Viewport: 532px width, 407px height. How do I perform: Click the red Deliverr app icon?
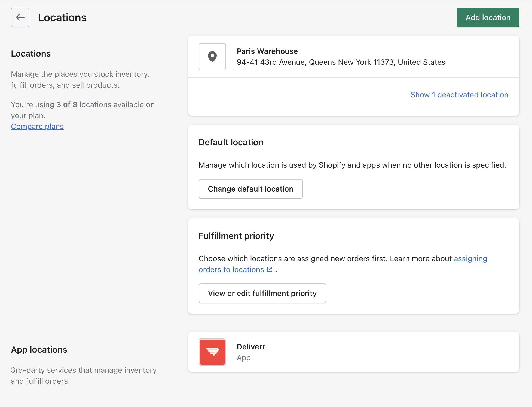pos(212,352)
